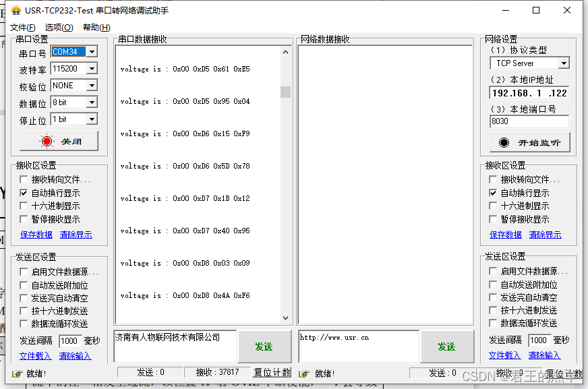Click line 'voltage is : 0x00 0xD5 0x61 0xE5'

click(185, 69)
